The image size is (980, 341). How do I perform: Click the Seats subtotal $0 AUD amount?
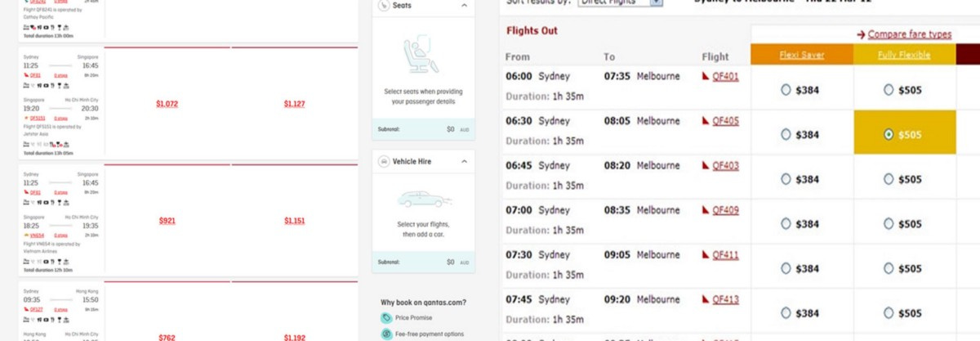click(x=457, y=129)
